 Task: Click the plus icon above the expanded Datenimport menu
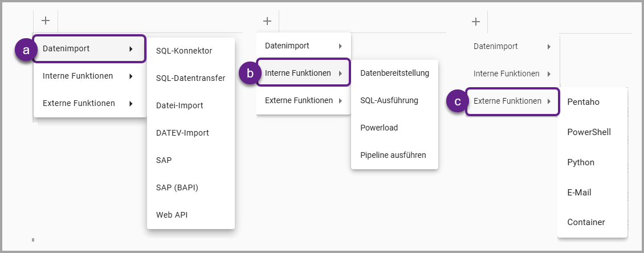click(x=46, y=21)
